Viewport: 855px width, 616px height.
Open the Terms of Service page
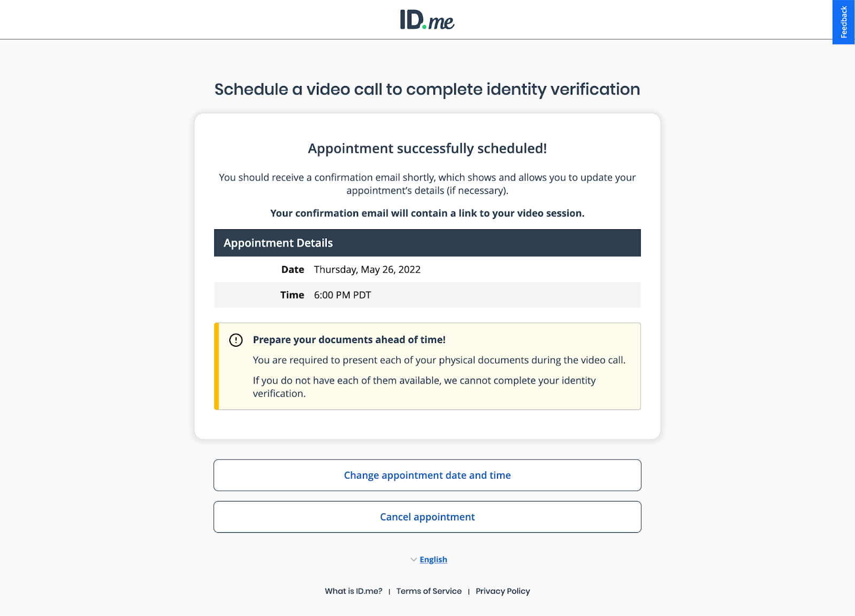pyautogui.click(x=429, y=591)
